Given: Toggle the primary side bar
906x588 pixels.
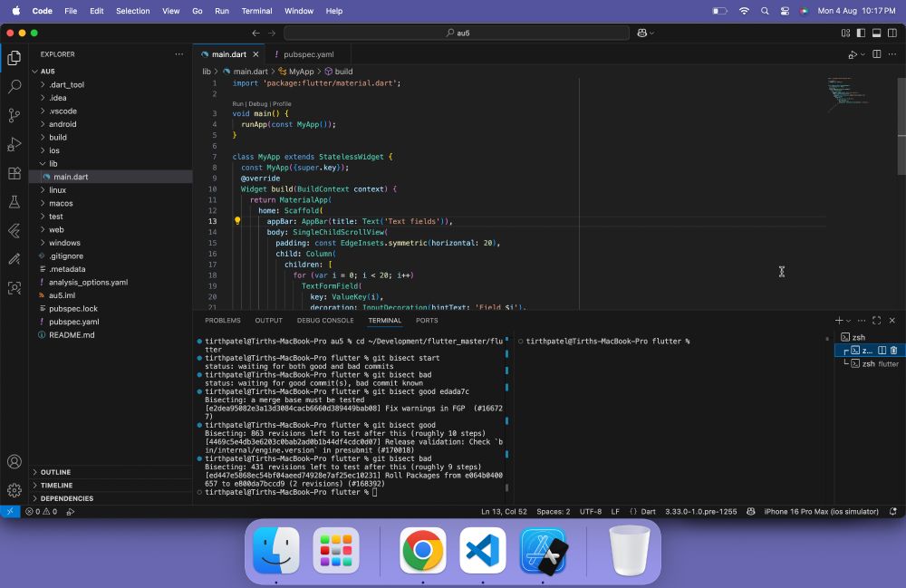Looking at the screenshot, I should point(861,34).
